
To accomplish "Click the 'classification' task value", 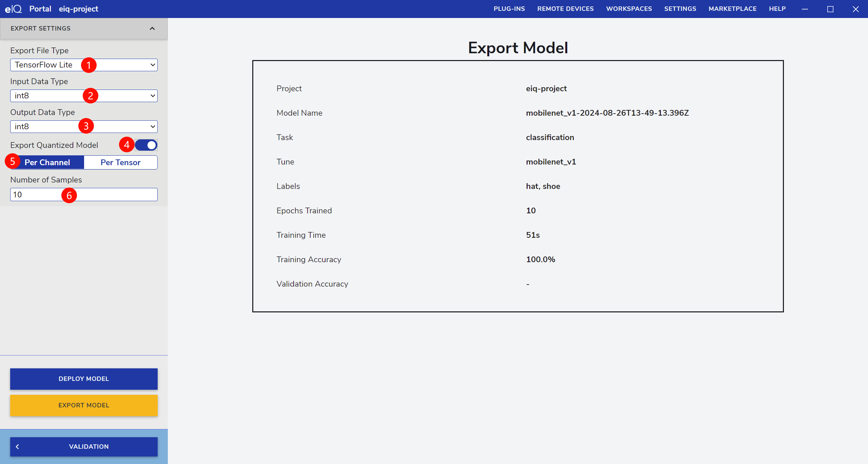I will (550, 137).
